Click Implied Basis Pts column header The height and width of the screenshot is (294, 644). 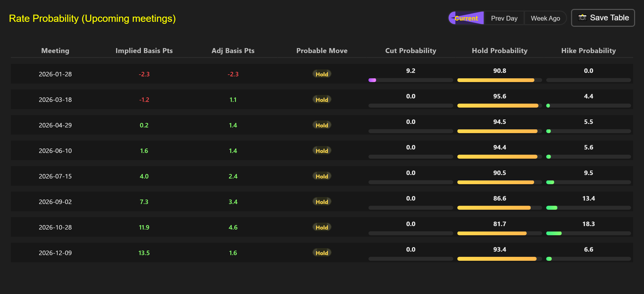tap(144, 51)
